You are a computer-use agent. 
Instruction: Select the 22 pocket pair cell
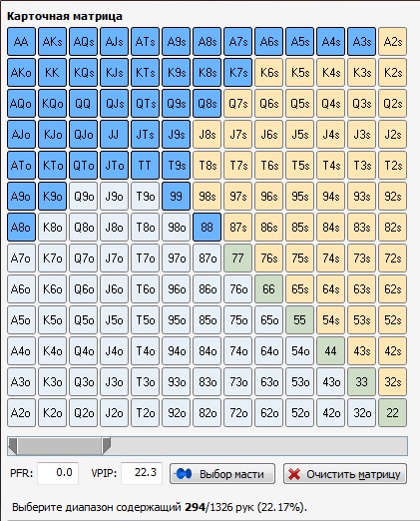(x=392, y=413)
